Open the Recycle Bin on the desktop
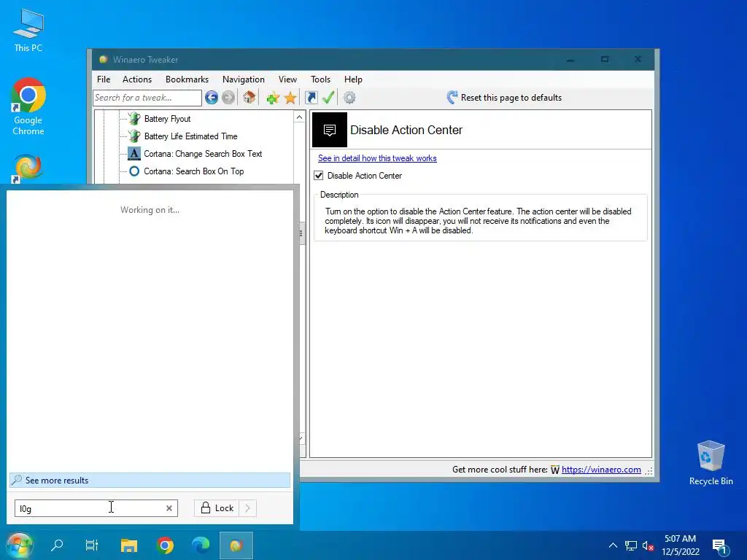Image resolution: width=747 pixels, height=560 pixels. point(711,463)
